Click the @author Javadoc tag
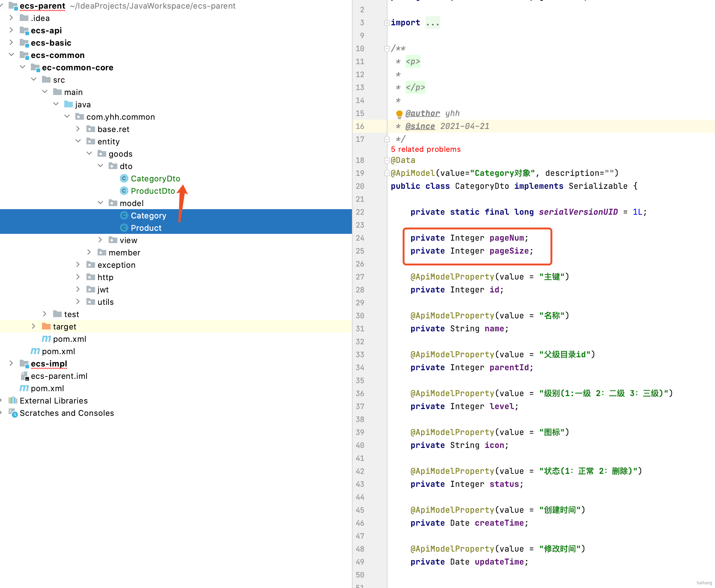 (422, 114)
